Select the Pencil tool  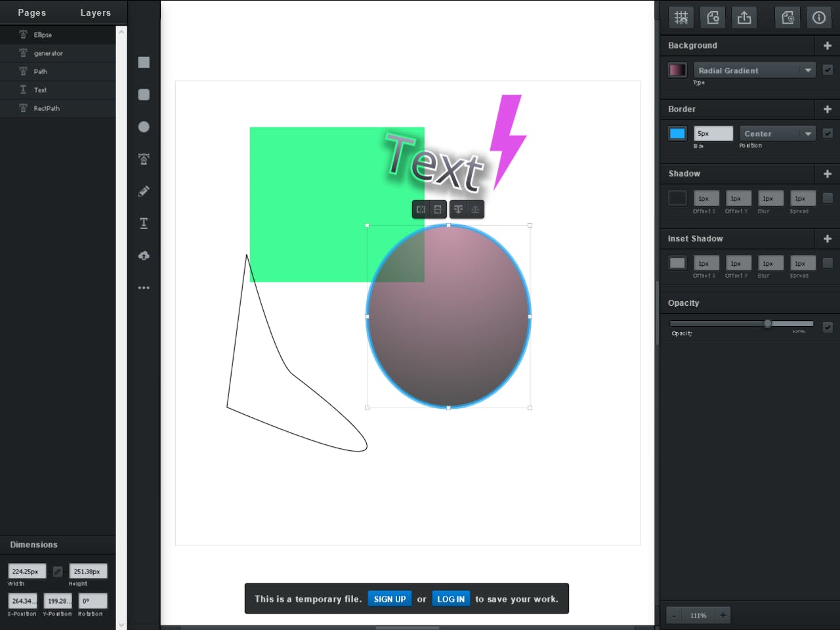tap(143, 191)
